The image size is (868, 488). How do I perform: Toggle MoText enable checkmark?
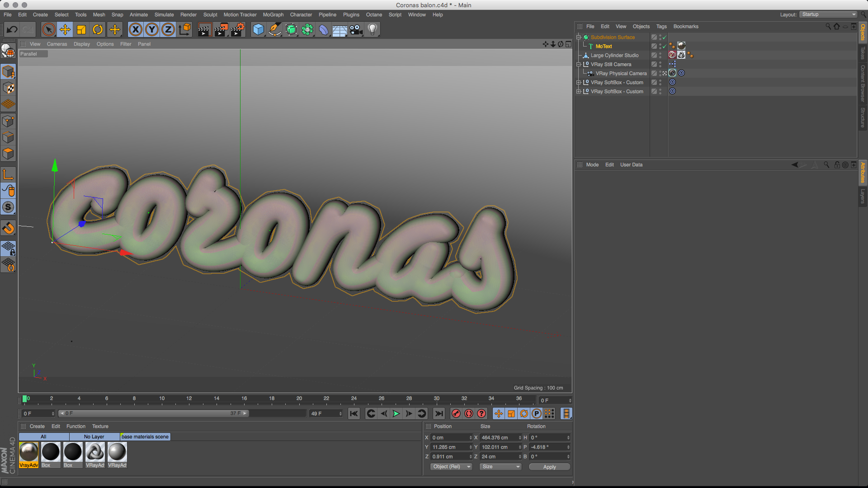pyautogui.click(x=665, y=46)
